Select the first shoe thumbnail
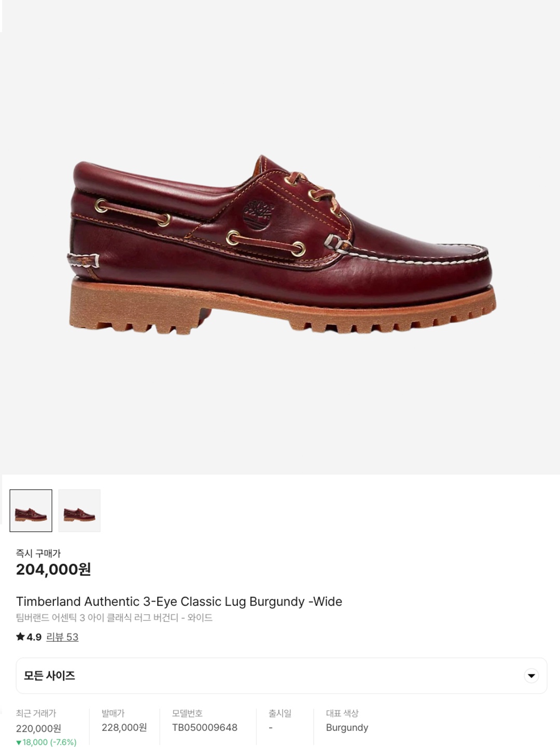560x747 pixels. click(31, 510)
